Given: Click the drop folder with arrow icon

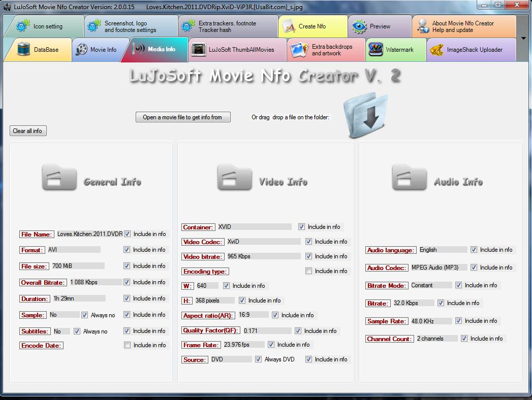Looking at the screenshot, I should pyautogui.click(x=366, y=115).
